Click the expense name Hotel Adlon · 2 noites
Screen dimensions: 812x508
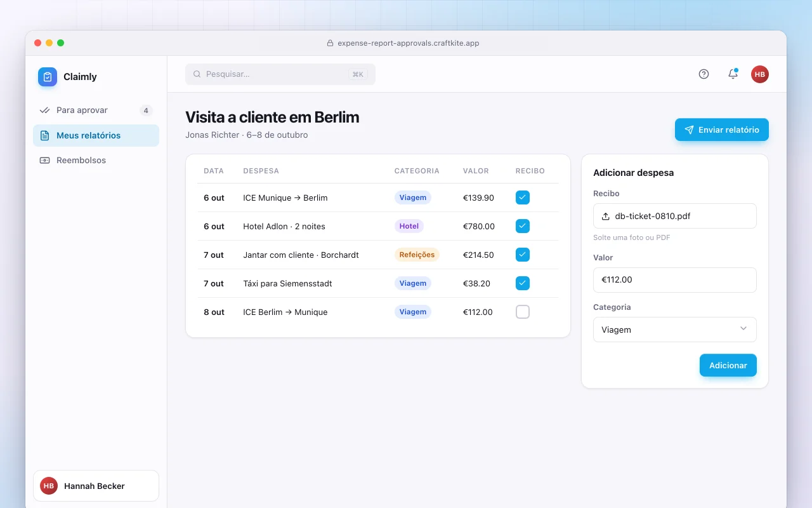[x=284, y=226]
